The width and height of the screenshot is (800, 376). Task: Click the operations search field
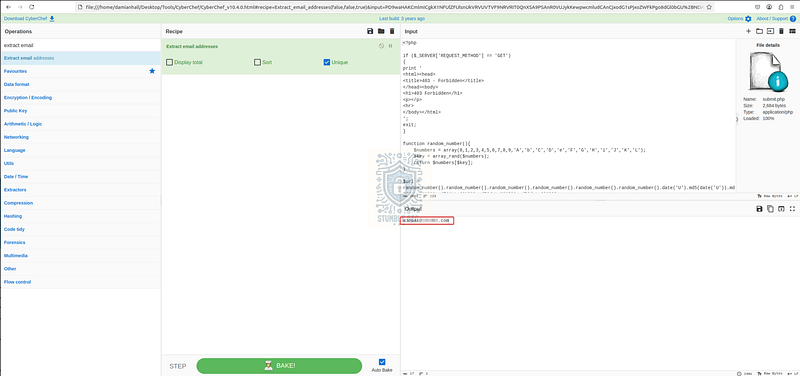(x=80, y=45)
